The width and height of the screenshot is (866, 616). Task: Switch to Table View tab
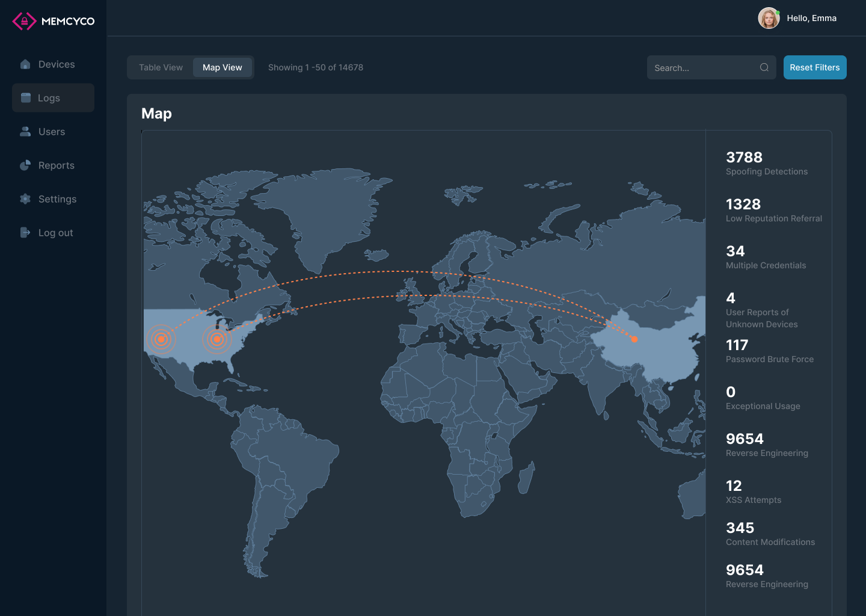(x=161, y=67)
